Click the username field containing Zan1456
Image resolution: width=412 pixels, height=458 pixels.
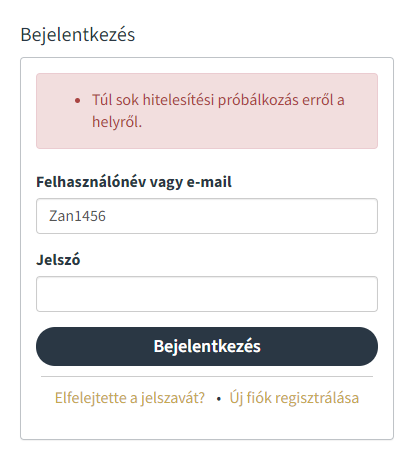(207, 216)
